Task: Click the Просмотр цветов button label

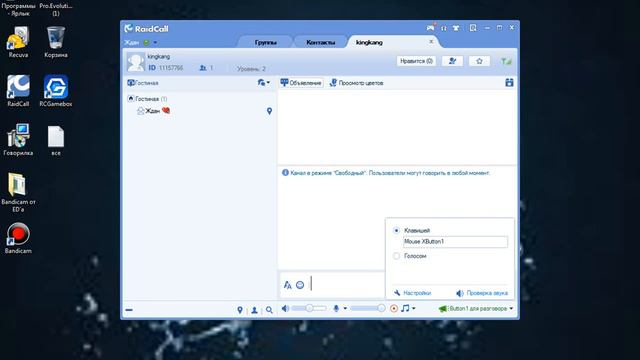Action: click(361, 83)
